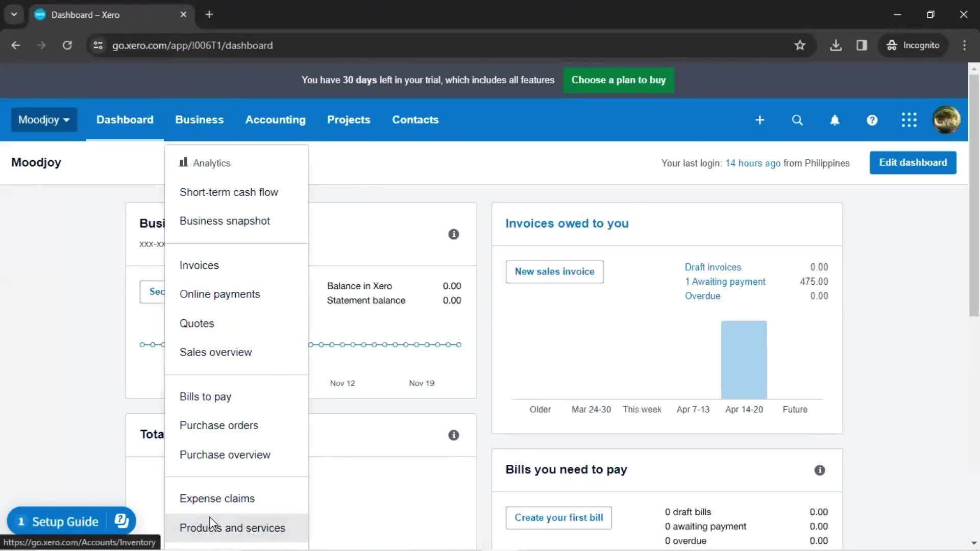Open the 1 Awaiting payment link

(725, 282)
